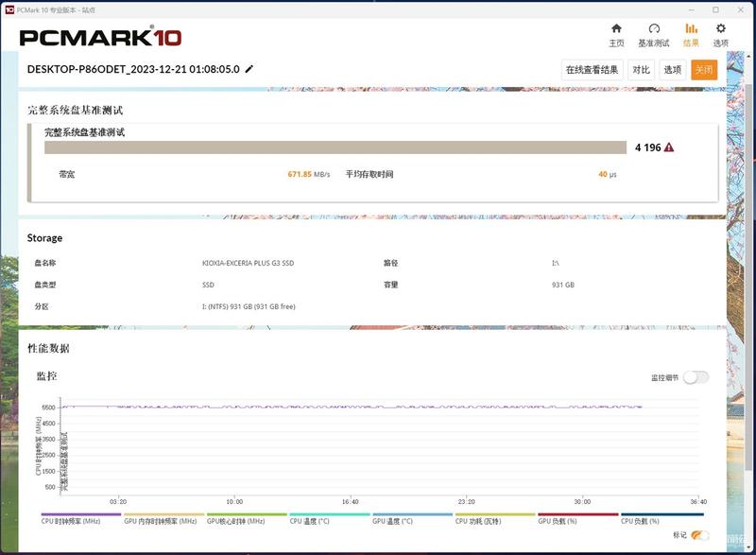Toggle GPU核心时钟 (MHz) legend series

pyautogui.click(x=247, y=519)
